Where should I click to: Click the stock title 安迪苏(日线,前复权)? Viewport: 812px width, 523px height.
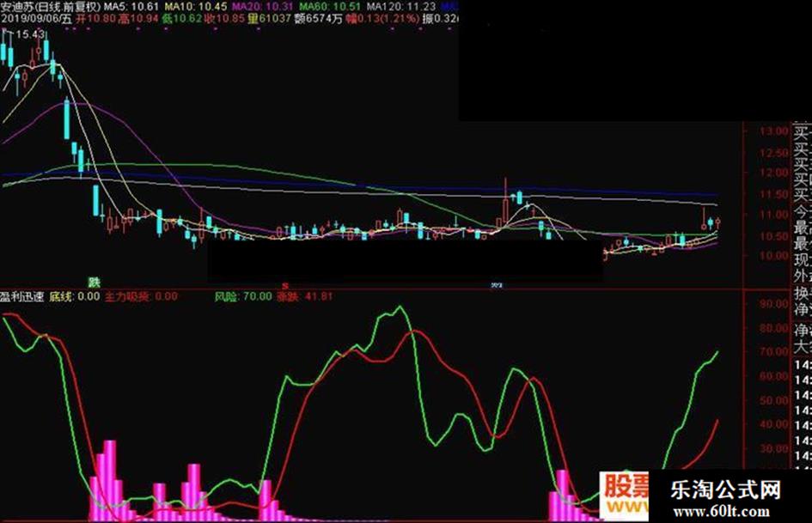[50, 7]
